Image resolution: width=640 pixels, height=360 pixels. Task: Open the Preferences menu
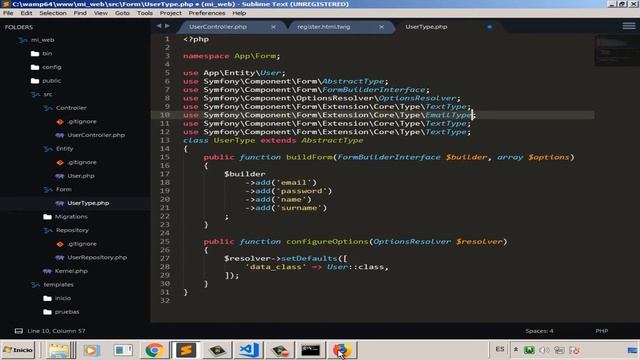pyautogui.click(x=207, y=13)
